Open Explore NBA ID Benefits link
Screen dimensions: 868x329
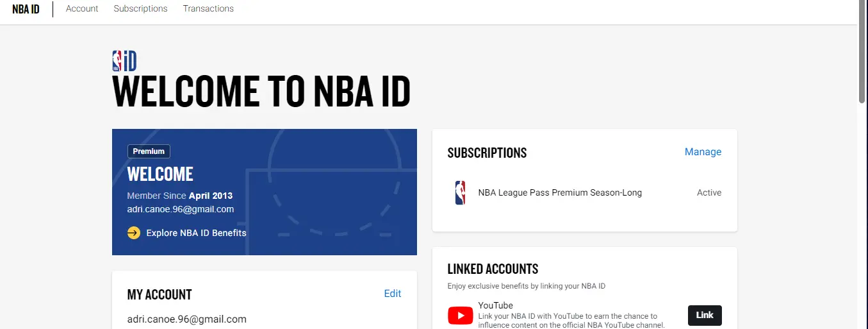coord(196,233)
